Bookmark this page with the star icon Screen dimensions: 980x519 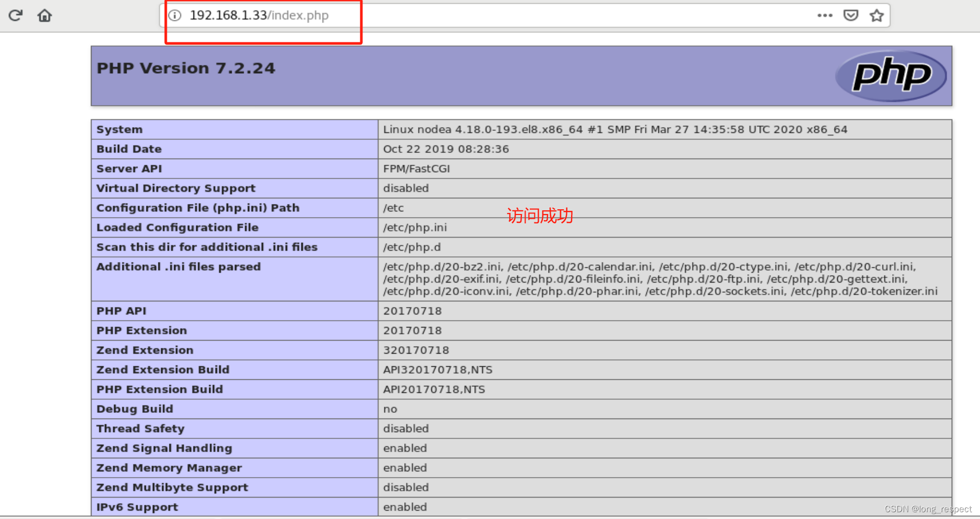(x=877, y=15)
